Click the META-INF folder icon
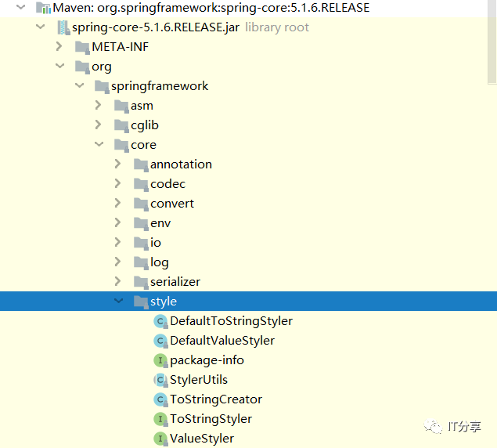 [82, 47]
